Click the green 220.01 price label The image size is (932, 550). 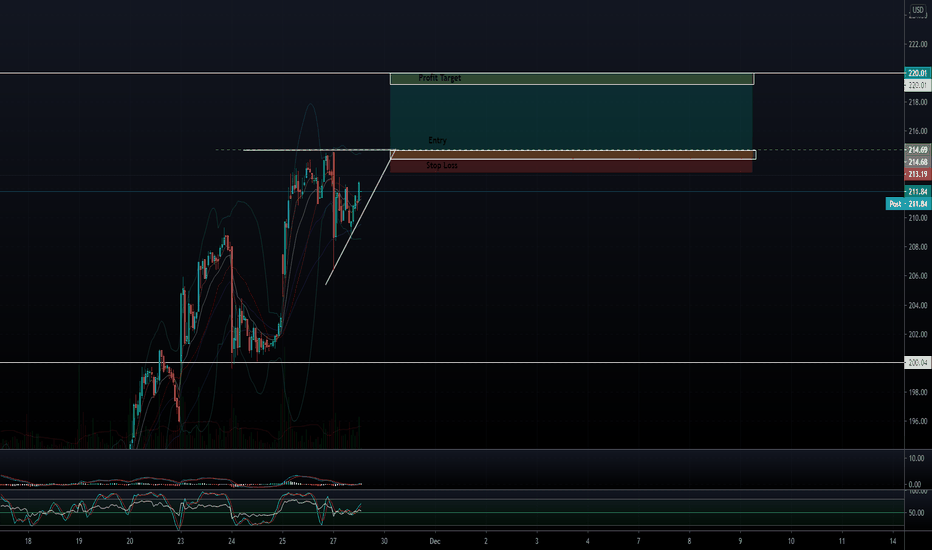click(x=918, y=73)
